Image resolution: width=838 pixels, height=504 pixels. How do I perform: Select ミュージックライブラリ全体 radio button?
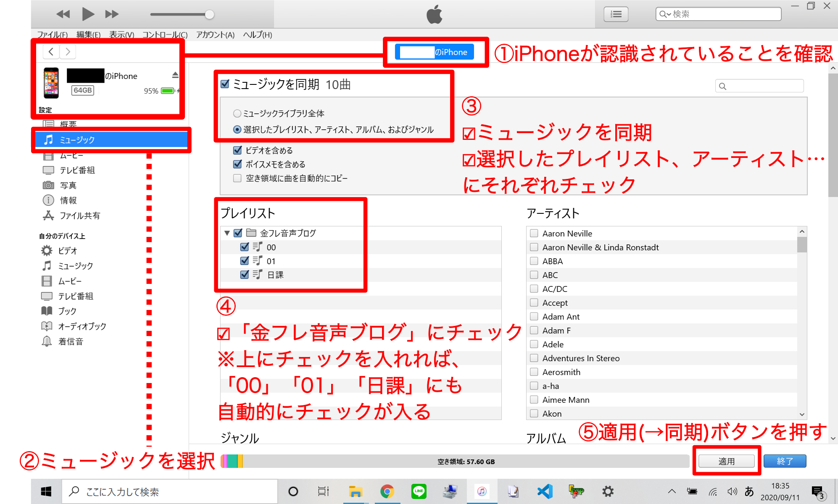click(237, 113)
